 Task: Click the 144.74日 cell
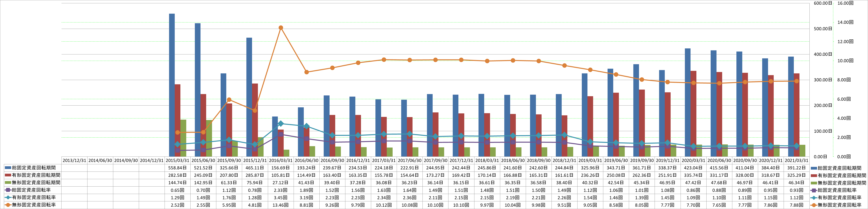pyautogui.click(x=177, y=183)
